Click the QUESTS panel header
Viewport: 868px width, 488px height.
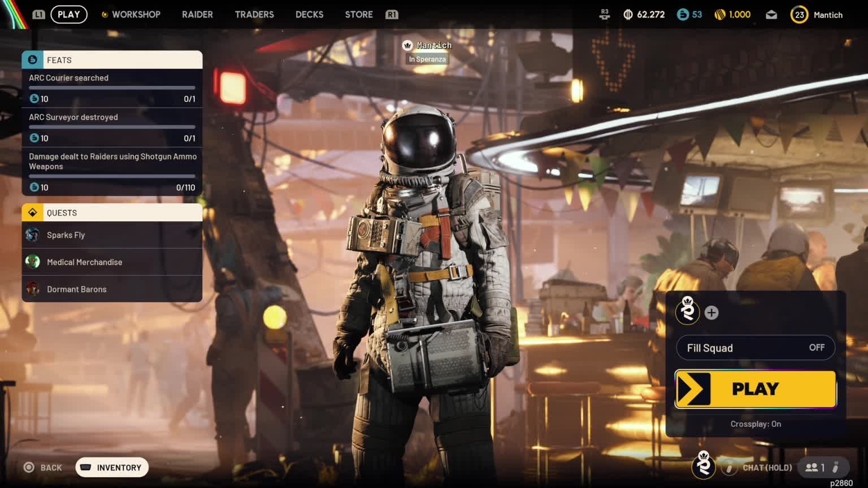(112, 212)
